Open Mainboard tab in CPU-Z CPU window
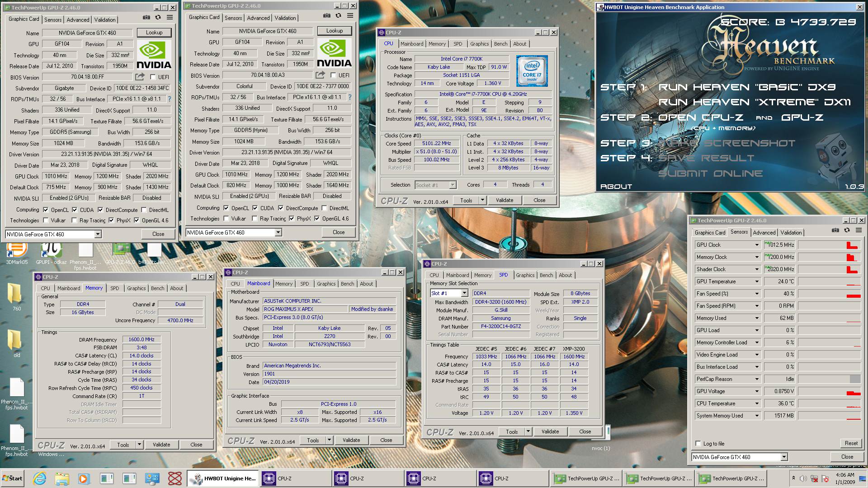The width and height of the screenshot is (868, 488). (x=412, y=44)
